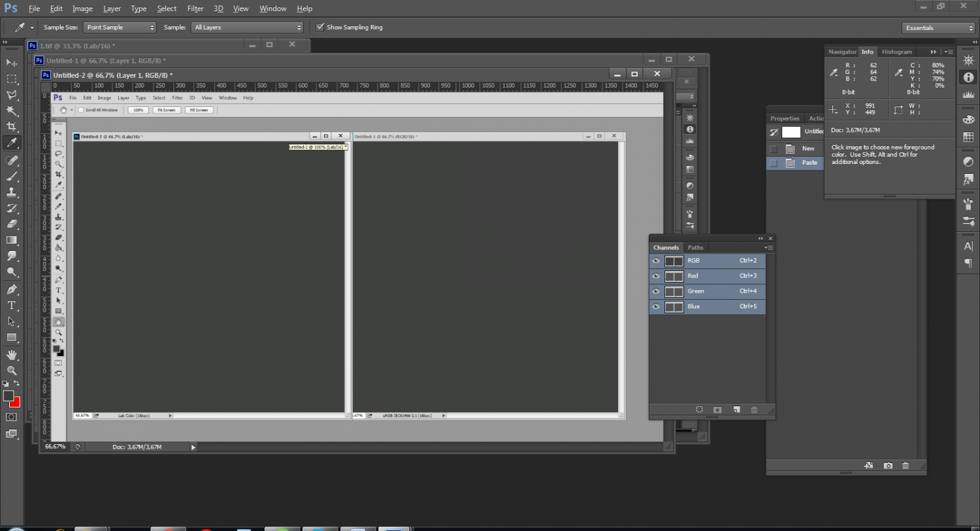980x531 pixels.
Task: Select the Horizontal Type tool
Action: click(12, 305)
